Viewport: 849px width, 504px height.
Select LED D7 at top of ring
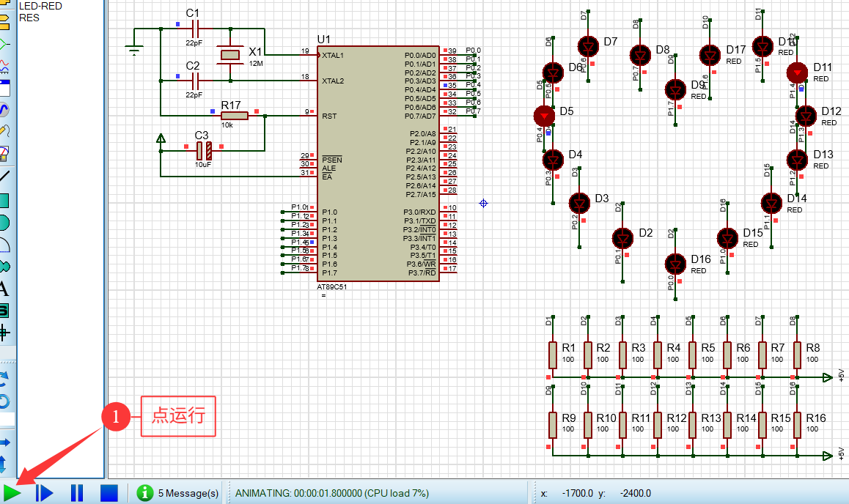pos(588,46)
